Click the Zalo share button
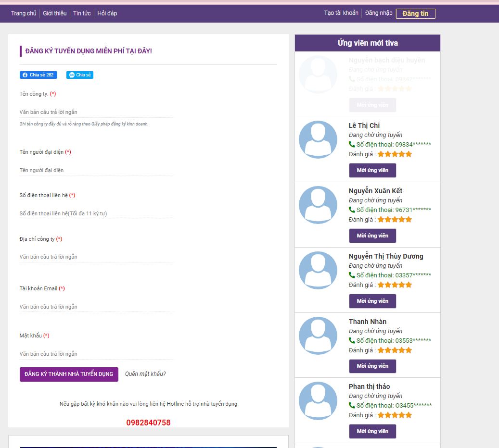The height and width of the screenshot is (448, 499). tap(79, 75)
